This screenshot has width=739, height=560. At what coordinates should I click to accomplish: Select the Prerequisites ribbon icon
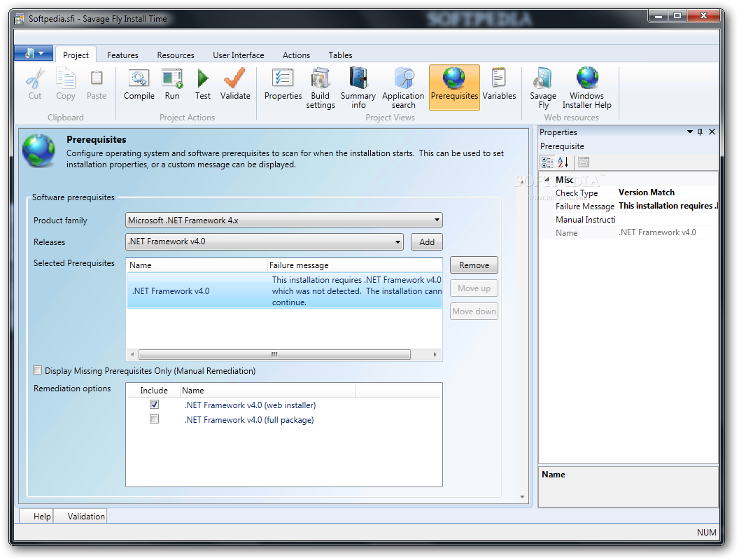click(x=454, y=87)
